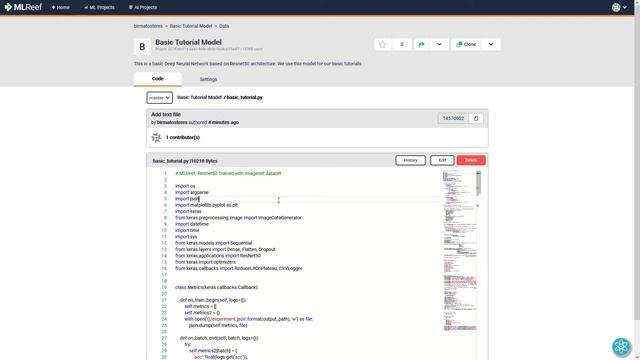
Task: Click code line 'import json'
Action: click(187, 199)
